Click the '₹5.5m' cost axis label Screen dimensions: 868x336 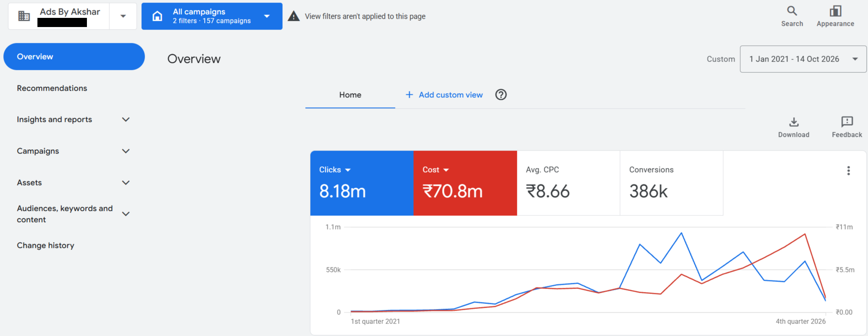click(x=845, y=270)
